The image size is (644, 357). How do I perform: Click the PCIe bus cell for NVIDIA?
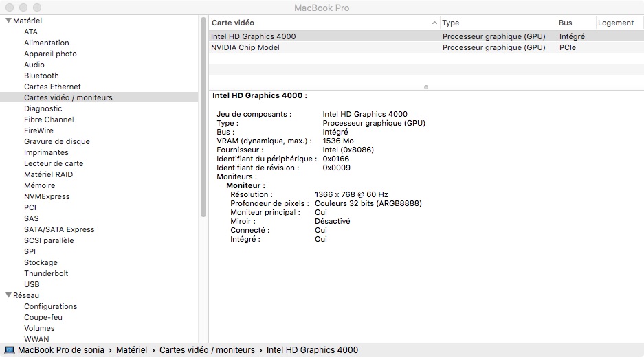[x=568, y=47]
